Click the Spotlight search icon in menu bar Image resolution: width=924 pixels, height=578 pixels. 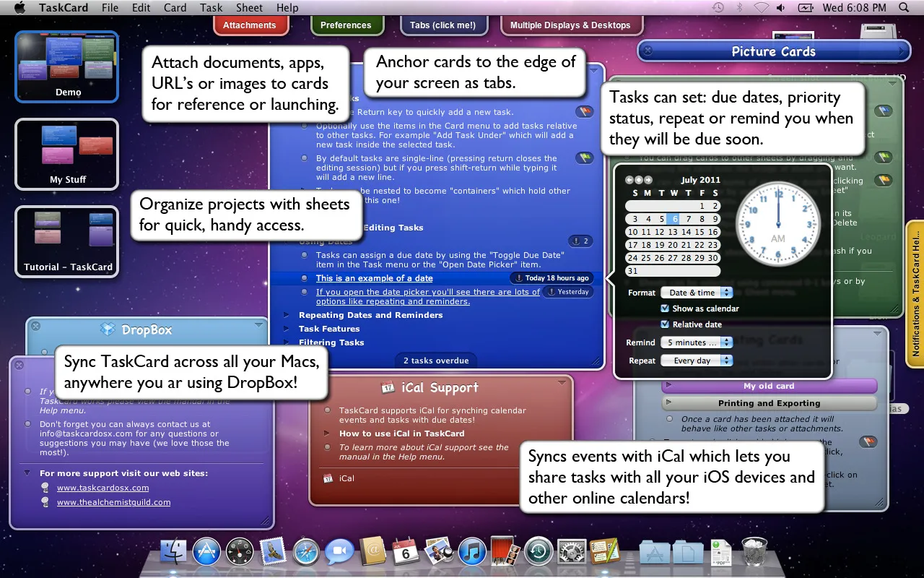pyautogui.click(x=904, y=8)
